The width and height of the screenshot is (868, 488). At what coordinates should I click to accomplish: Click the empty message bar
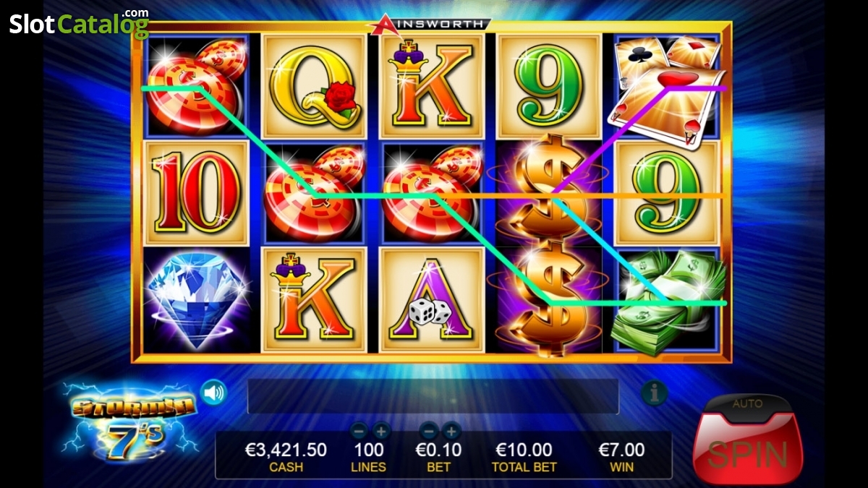point(433,397)
